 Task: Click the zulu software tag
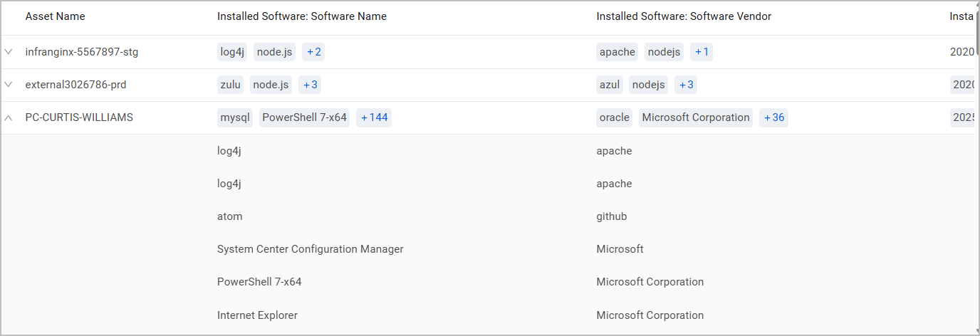[231, 85]
